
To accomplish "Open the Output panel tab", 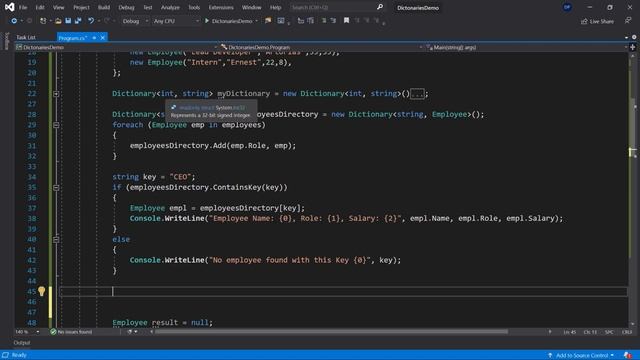I will (22, 343).
